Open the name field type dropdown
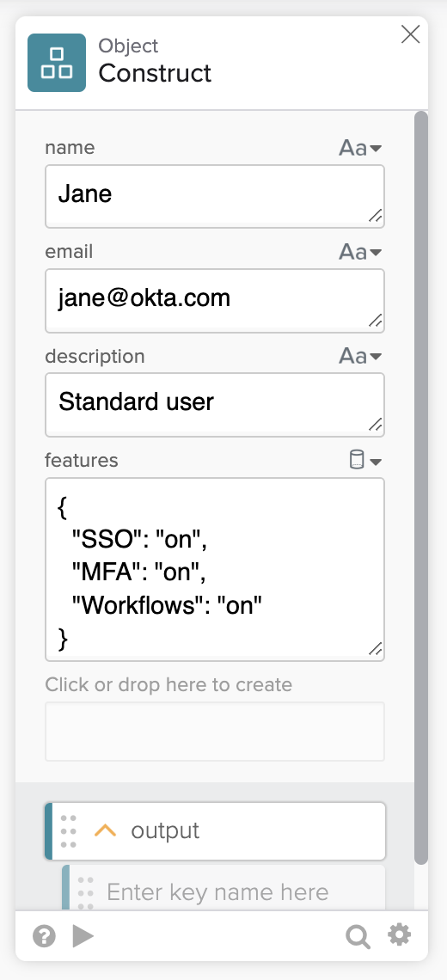Screen dimensions: 447x980 tap(360, 148)
